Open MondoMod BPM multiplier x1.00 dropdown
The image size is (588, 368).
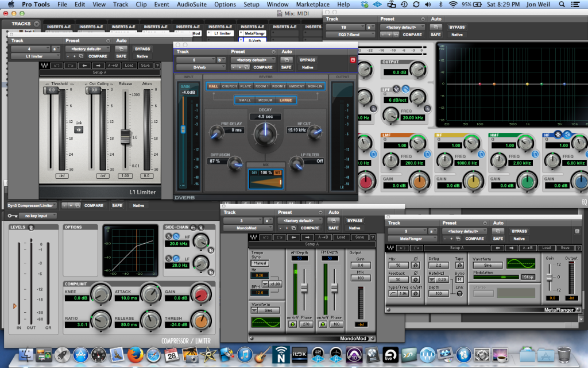(x=272, y=284)
